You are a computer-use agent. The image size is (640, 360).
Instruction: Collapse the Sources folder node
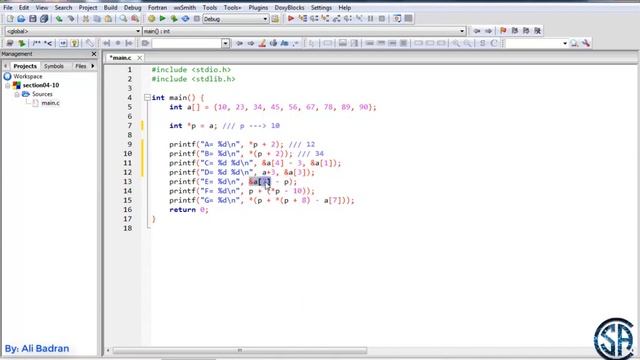(x=17, y=94)
